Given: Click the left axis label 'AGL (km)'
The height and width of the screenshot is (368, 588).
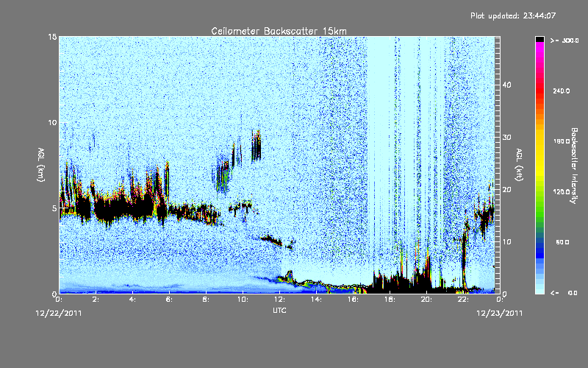Looking at the screenshot, I should click(41, 165).
